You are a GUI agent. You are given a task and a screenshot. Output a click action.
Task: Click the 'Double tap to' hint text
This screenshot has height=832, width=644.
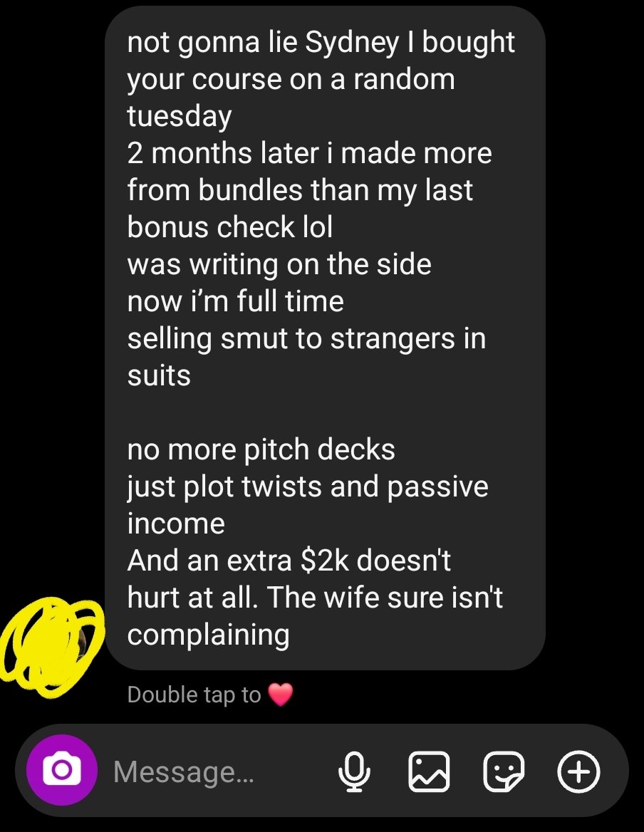point(194,695)
